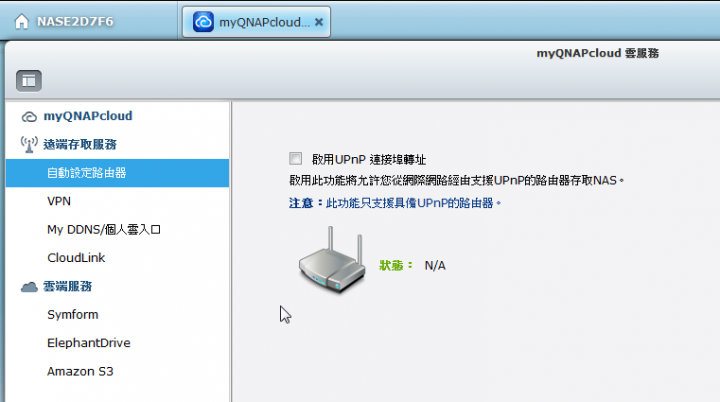The height and width of the screenshot is (402, 720).
Task: Open the Symform cloud service
Action: point(73,315)
